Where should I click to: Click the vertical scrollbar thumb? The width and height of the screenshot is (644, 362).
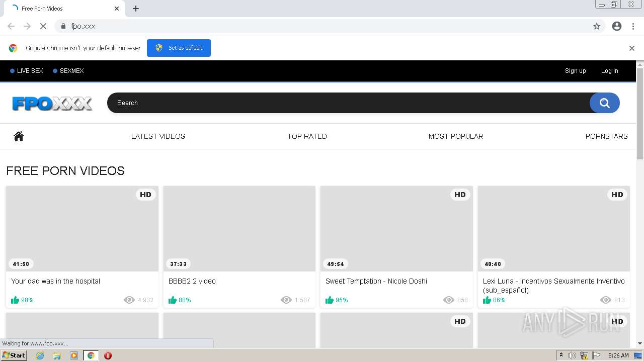[x=640, y=114]
